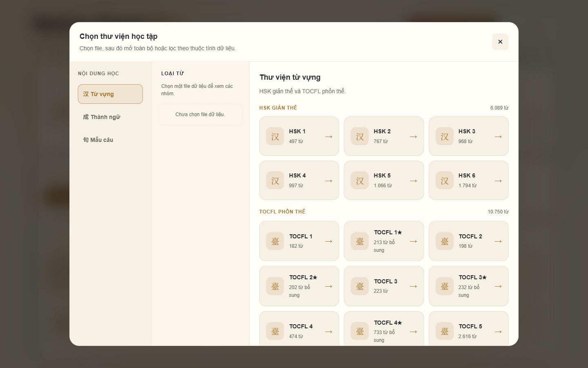
Task: Click the 臺 icon on TOCFL 3 card
Action: click(x=360, y=286)
